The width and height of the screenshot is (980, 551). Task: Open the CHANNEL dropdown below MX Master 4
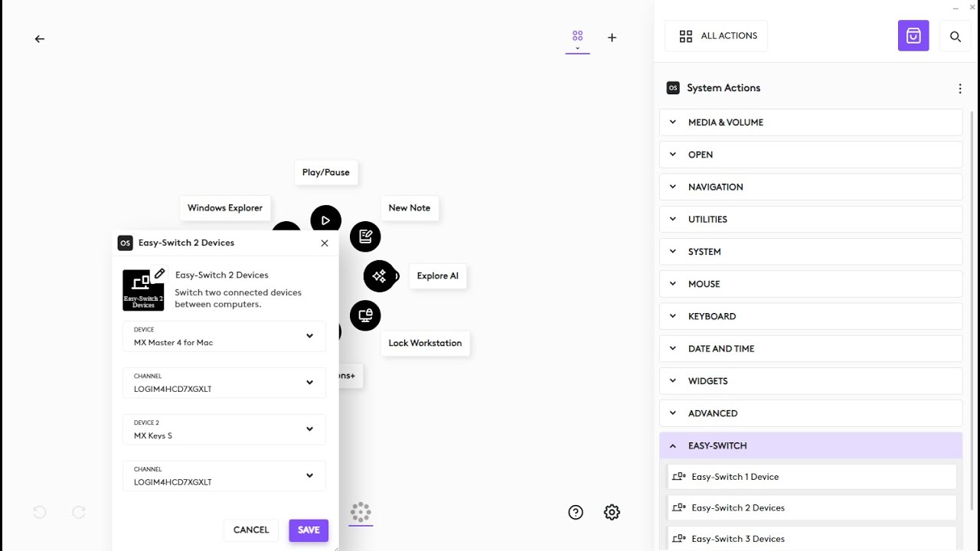pos(224,383)
